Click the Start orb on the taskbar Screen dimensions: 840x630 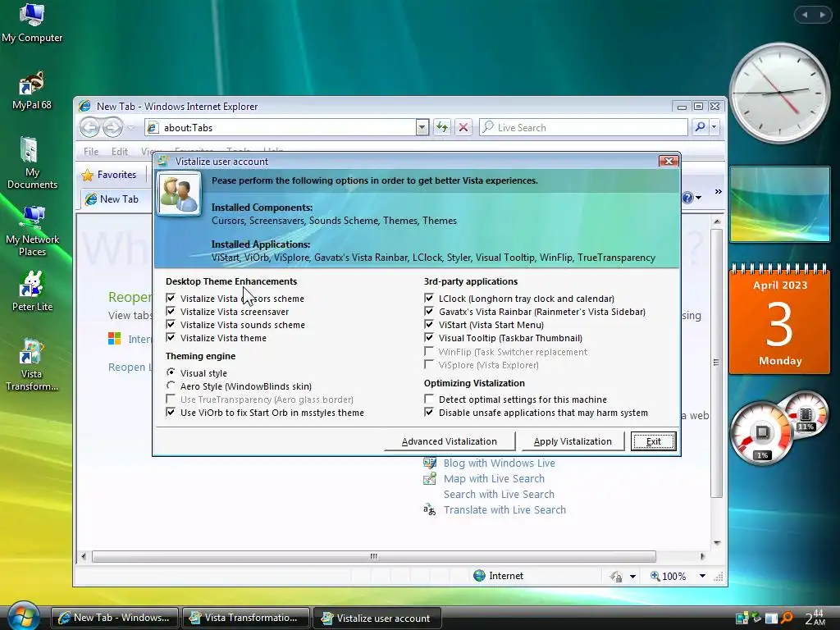[22, 615]
